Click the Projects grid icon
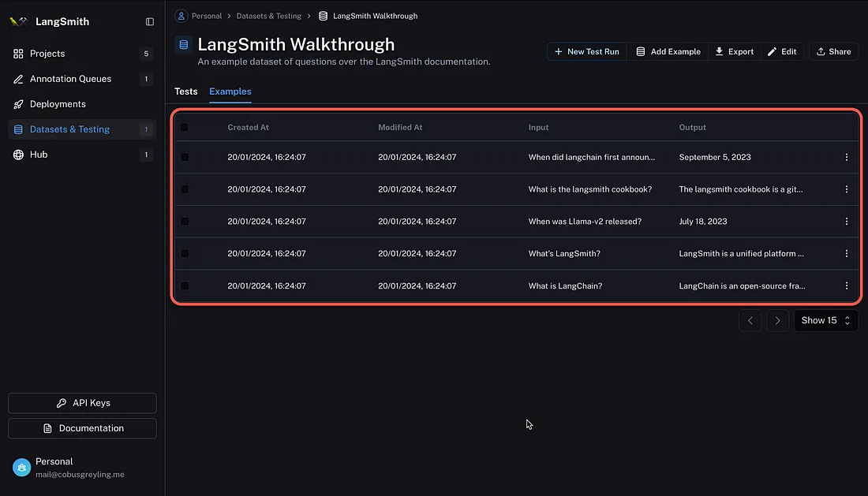Viewport: 868px width, 496px height. pos(18,54)
